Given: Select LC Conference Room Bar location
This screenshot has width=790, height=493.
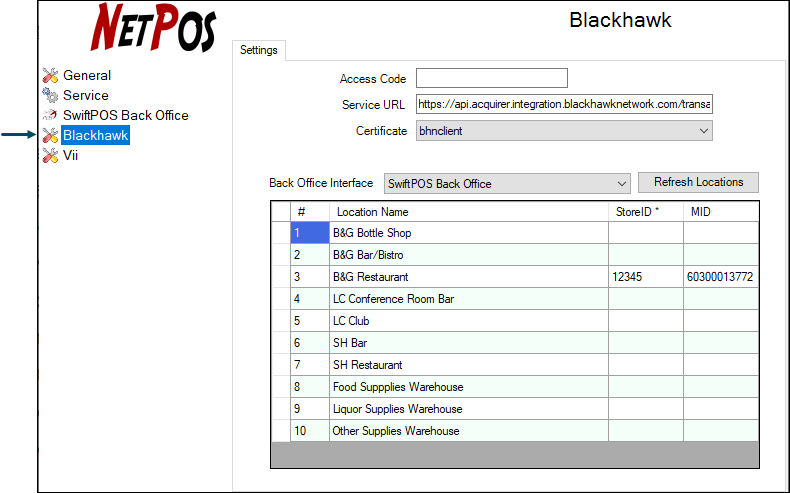Looking at the screenshot, I should point(469,299).
